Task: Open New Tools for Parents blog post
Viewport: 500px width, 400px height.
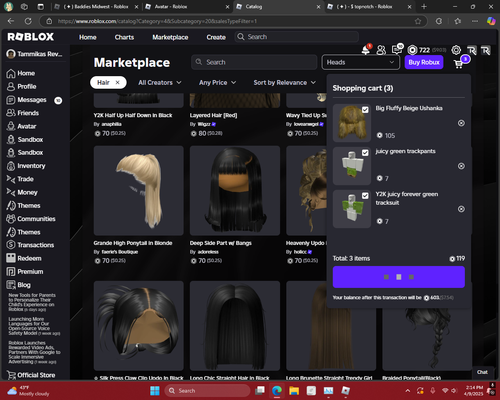Action: [32, 302]
